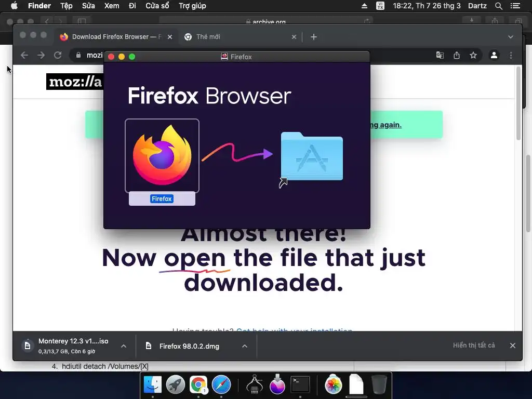
Task: Open the Firefox 98.0.2.dmg download item
Action: [189, 346]
